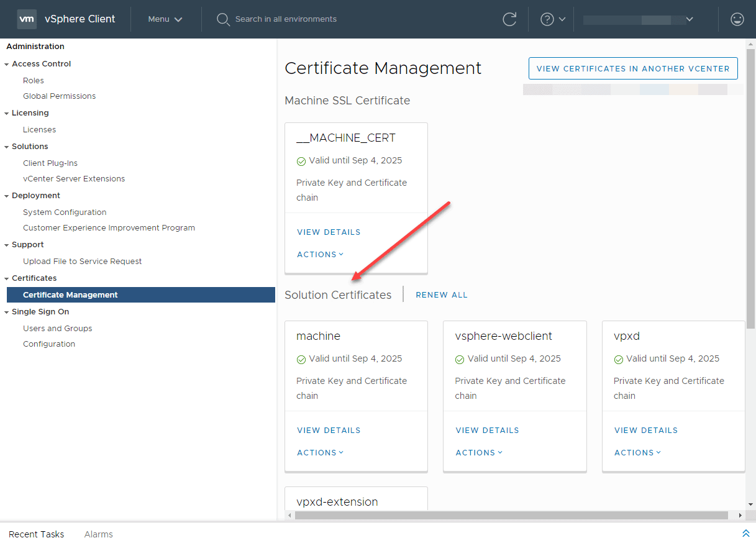Open Roles in the sidebar
The height and width of the screenshot is (543, 756).
coord(34,80)
